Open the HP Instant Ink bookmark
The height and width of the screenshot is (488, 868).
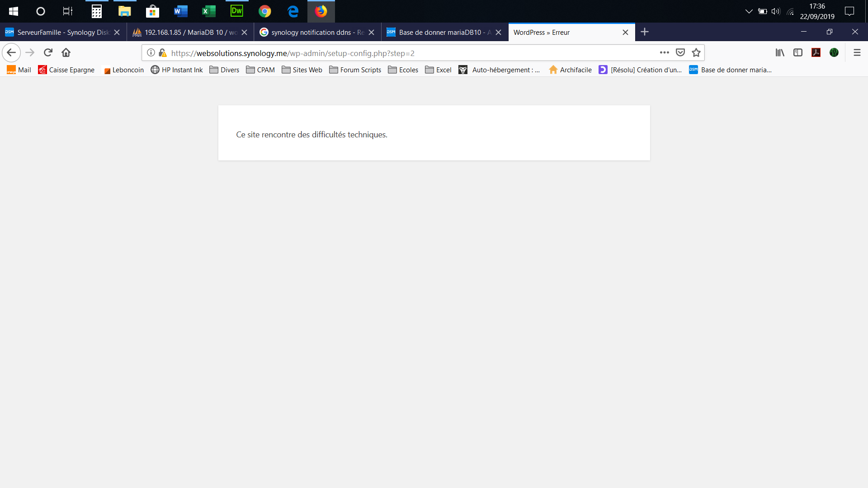click(x=177, y=70)
